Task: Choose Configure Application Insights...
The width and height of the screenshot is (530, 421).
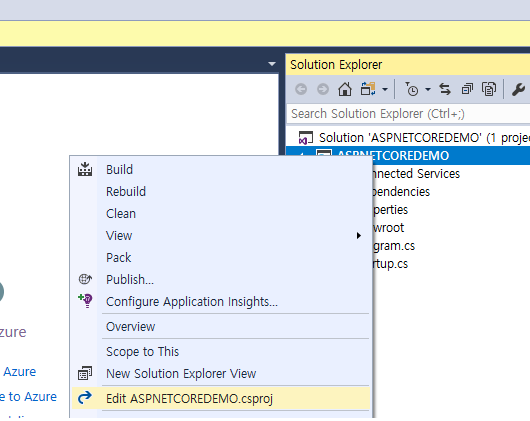Action: coord(221,301)
